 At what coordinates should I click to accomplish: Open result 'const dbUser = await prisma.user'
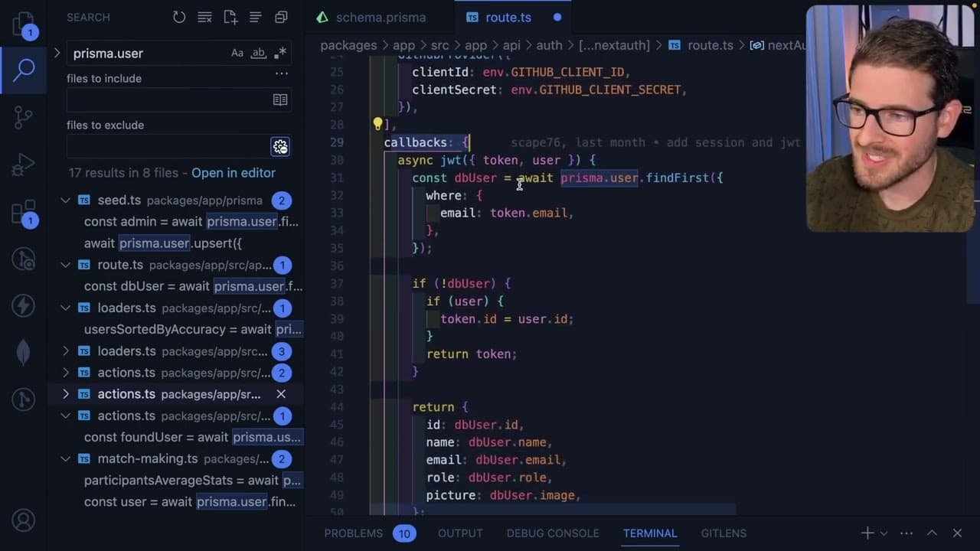tap(193, 286)
